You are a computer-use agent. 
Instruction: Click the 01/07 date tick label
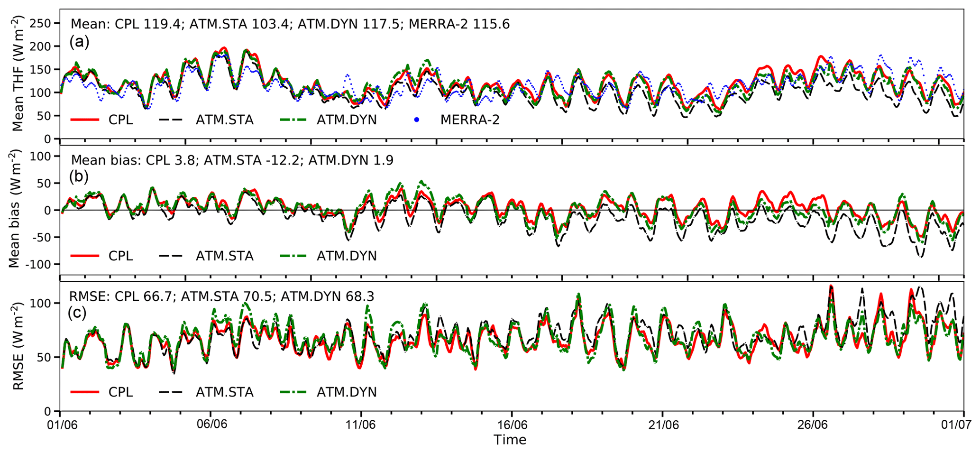click(x=962, y=424)
